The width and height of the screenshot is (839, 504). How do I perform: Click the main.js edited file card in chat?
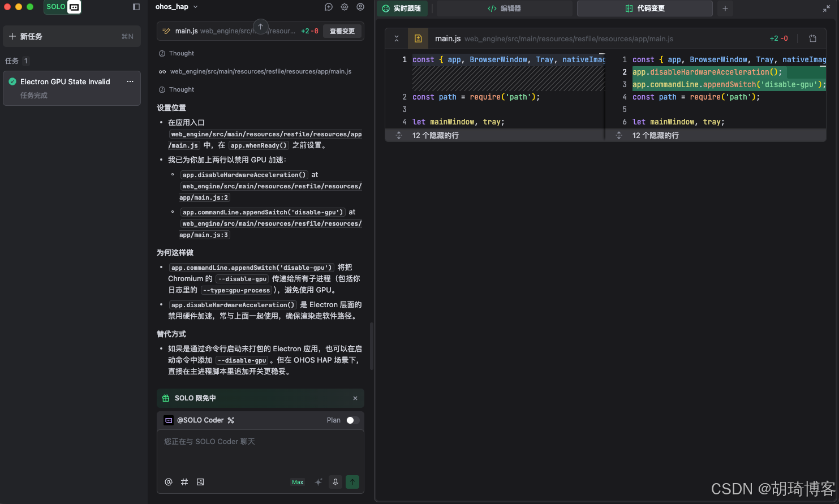click(260, 31)
